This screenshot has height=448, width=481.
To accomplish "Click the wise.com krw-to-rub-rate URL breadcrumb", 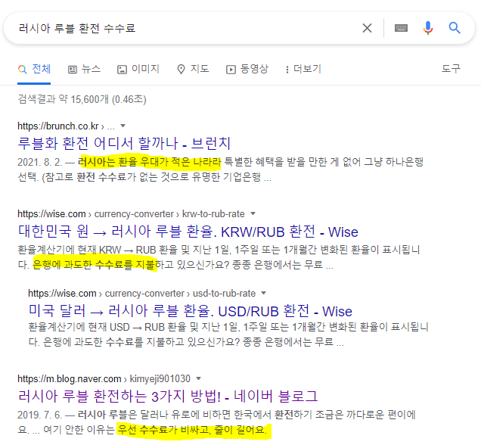I will tap(131, 213).
